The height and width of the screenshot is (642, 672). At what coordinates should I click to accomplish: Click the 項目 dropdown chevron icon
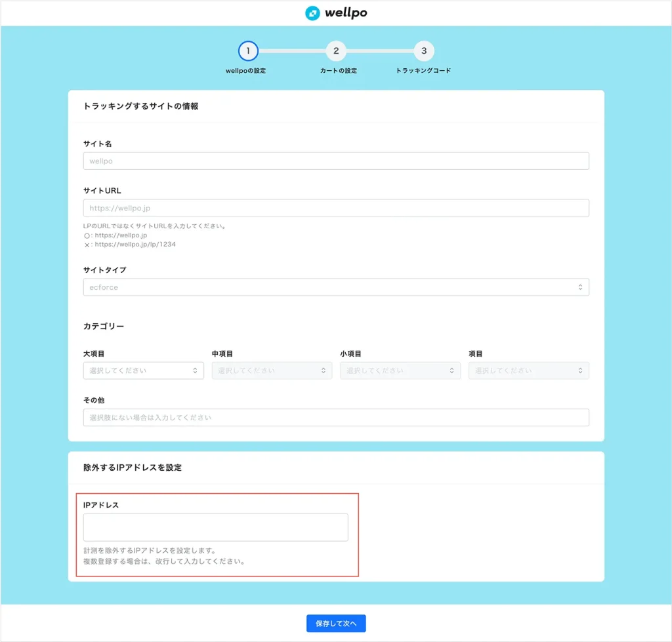[581, 371]
